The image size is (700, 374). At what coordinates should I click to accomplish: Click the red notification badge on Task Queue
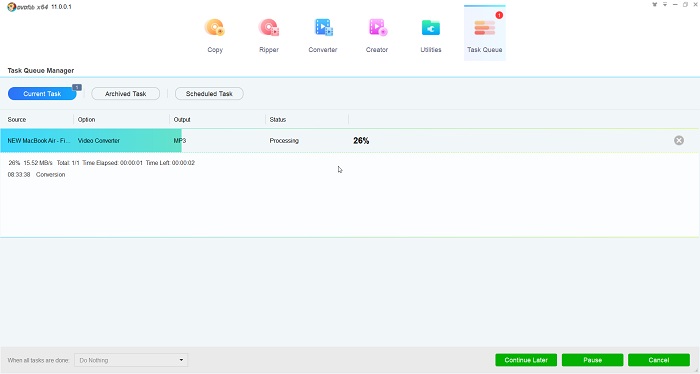(499, 15)
